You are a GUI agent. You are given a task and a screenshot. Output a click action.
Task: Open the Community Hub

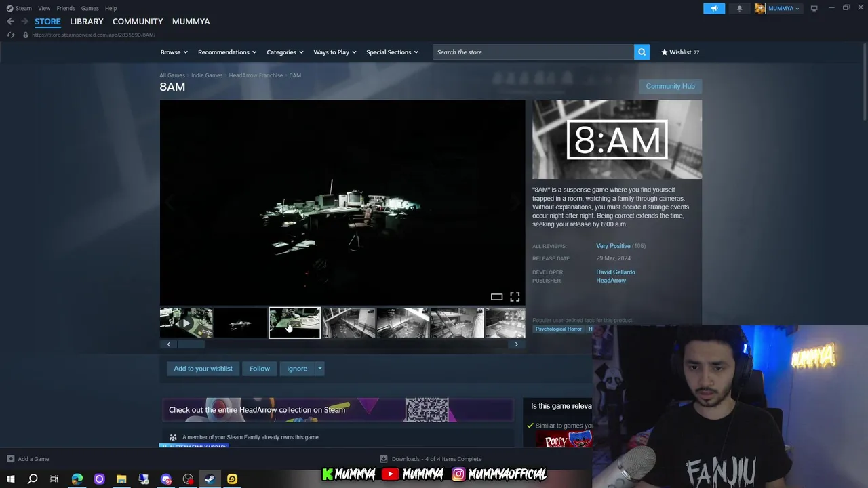pyautogui.click(x=670, y=86)
